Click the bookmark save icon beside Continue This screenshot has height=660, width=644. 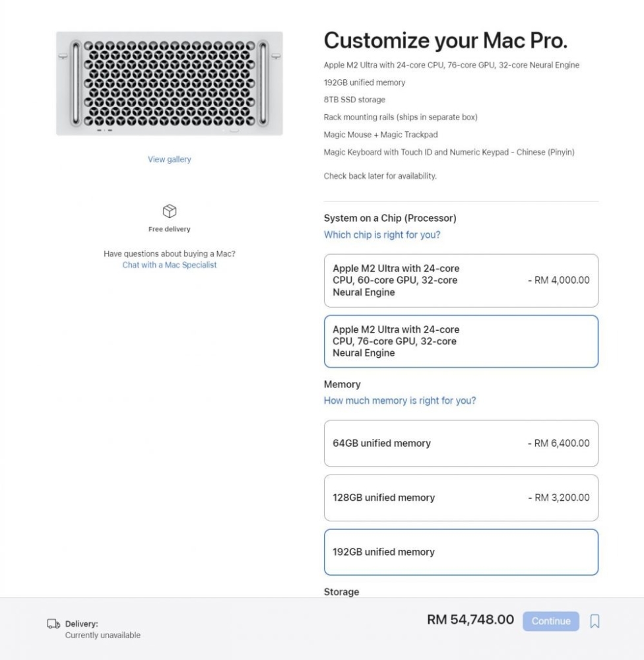595,621
